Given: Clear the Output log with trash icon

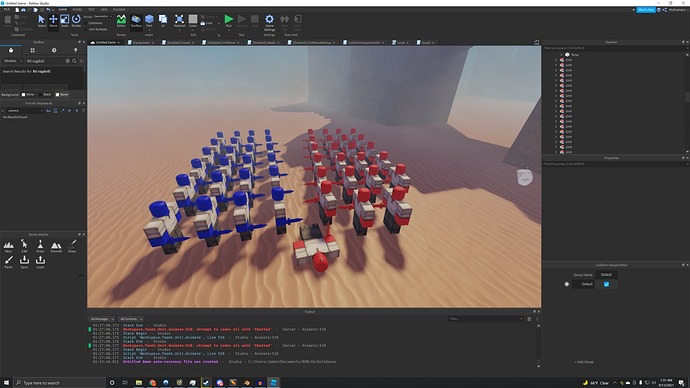Looking at the screenshot, I should coord(529,319).
